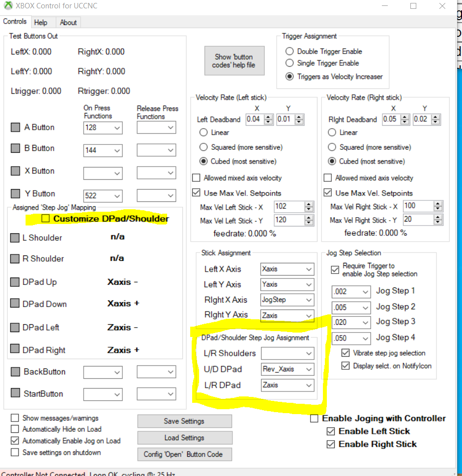Open Right Y Axis Zaxis dropdown
462x476 pixels.
(287, 315)
